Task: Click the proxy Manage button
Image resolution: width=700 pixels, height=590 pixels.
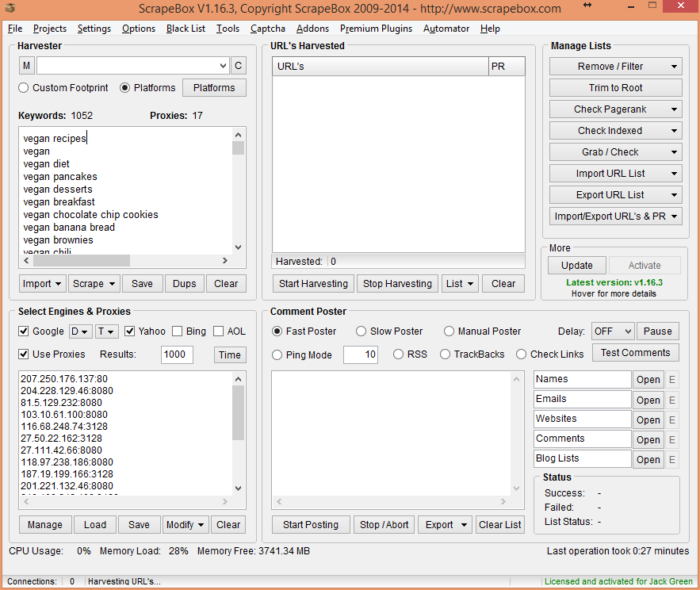Action: pyautogui.click(x=45, y=525)
